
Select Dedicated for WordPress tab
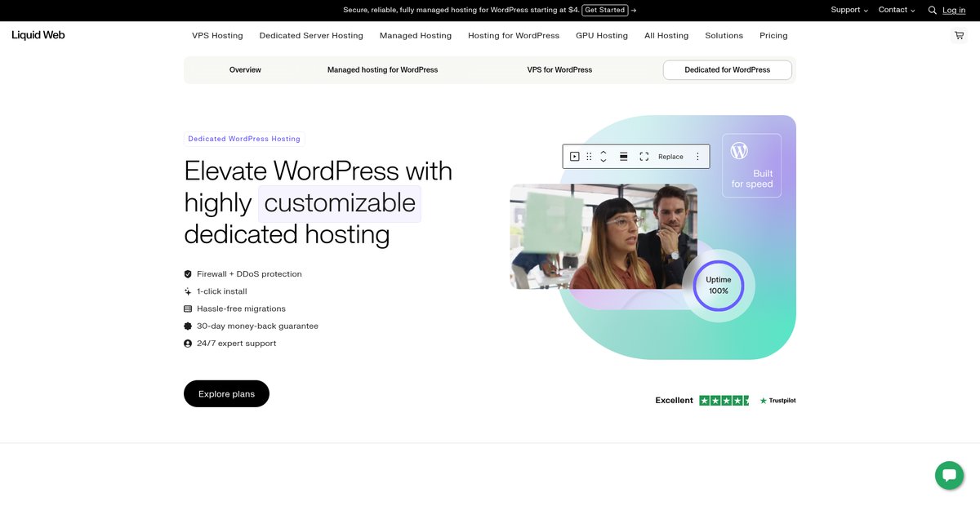pos(728,70)
